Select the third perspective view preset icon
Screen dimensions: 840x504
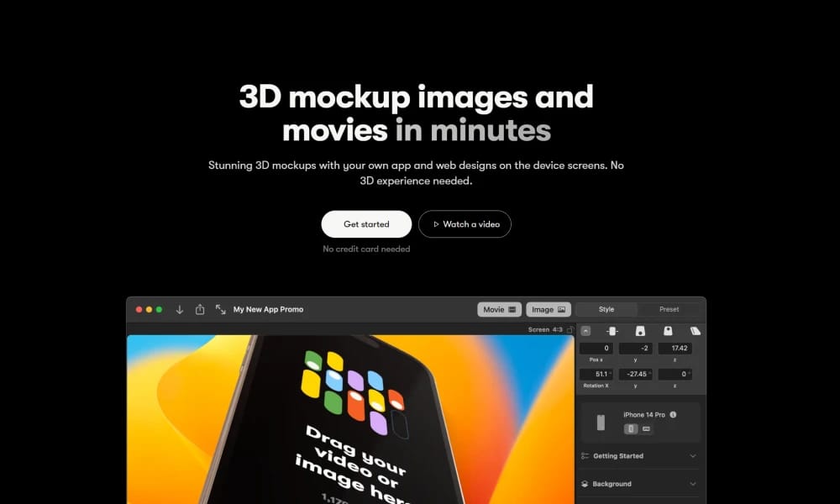(668, 331)
